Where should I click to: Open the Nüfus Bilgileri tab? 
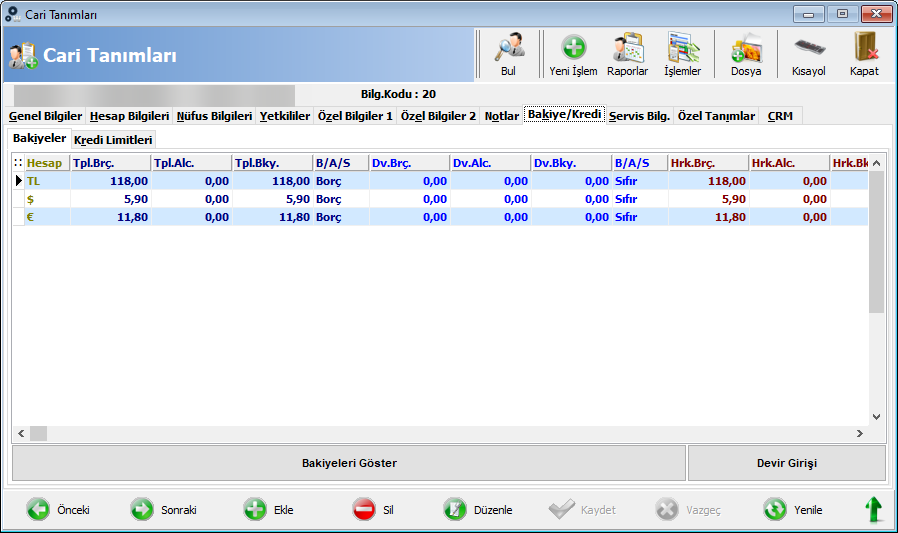pos(214,116)
